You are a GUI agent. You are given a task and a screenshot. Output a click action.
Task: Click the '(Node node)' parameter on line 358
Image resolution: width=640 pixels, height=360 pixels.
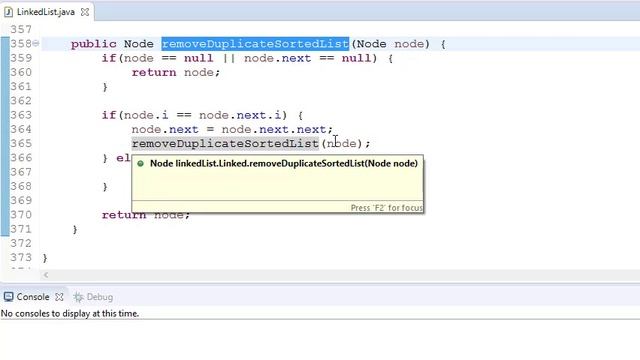391,44
